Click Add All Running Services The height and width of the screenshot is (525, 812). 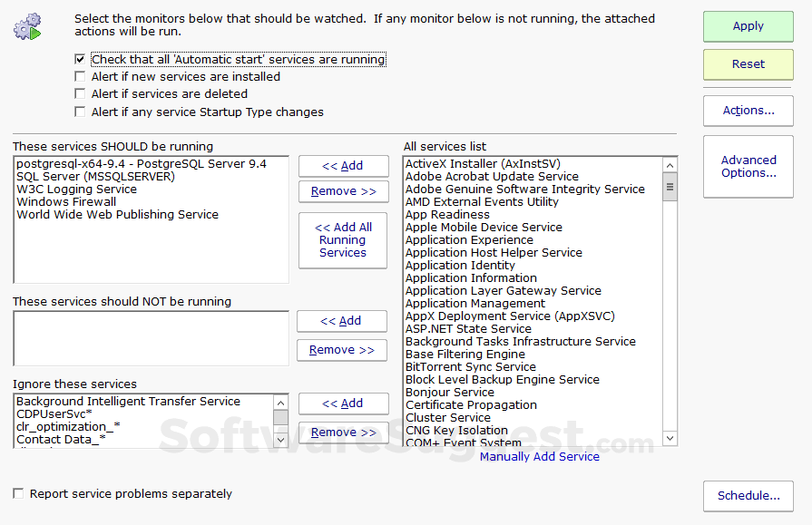[342, 240]
